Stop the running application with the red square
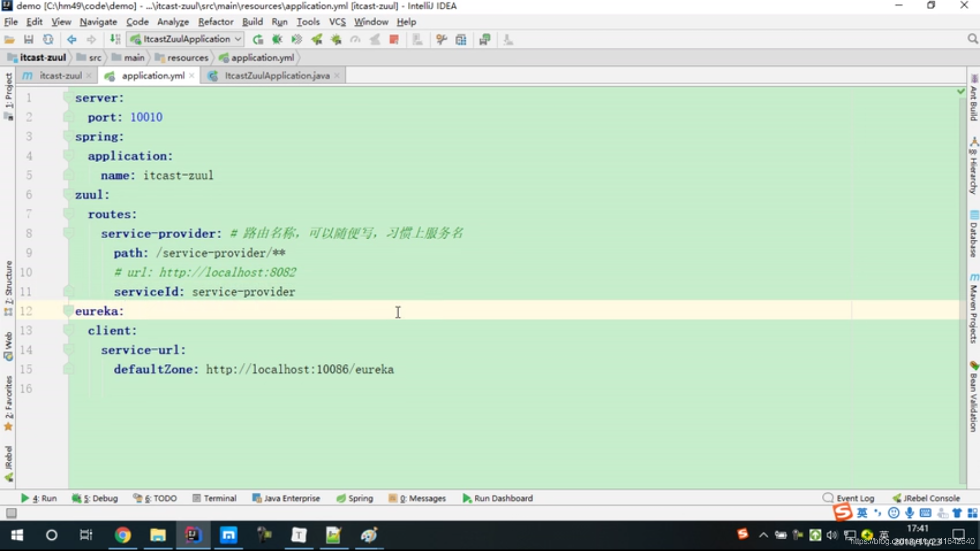Viewport: 980px width, 551px height. 394,39
